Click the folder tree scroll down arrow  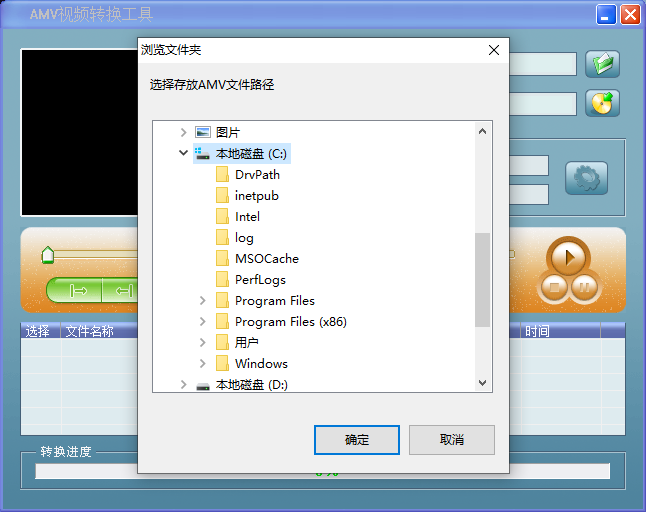click(482, 383)
